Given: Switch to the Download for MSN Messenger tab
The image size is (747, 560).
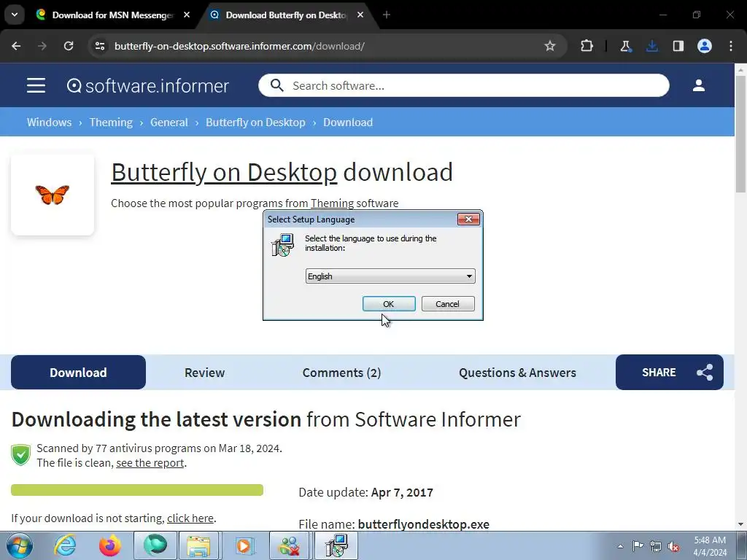Looking at the screenshot, I should click(x=112, y=15).
